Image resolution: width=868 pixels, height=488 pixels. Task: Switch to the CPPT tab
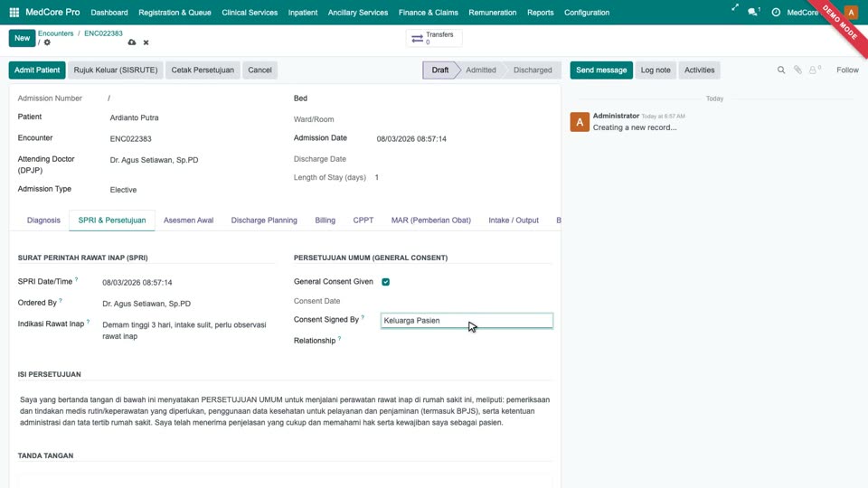(x=363, y=221)
